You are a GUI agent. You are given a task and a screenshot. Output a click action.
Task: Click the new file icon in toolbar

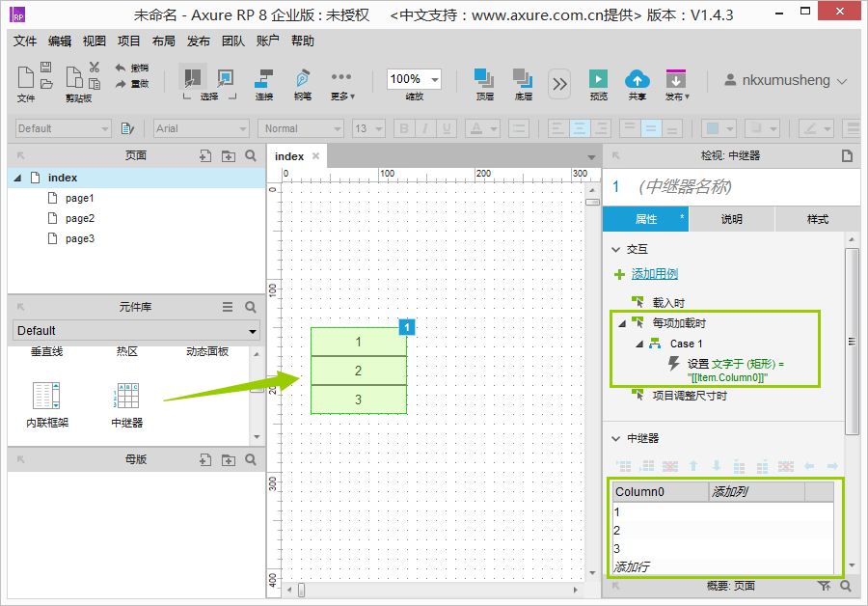(25, 77)
